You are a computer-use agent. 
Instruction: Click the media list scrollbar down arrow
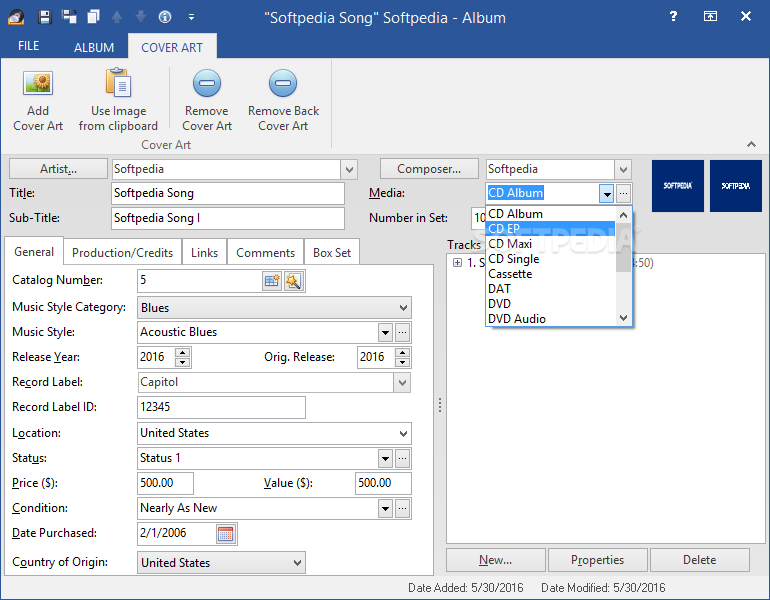(x=624, y=318)
